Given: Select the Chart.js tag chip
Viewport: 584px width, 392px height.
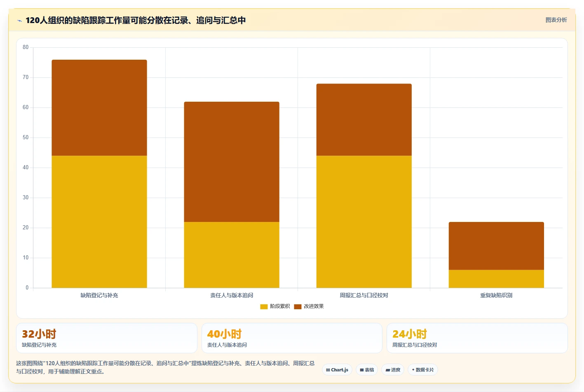Looking at the screenshot, I should pyautogui.click(x=337, y=370).
